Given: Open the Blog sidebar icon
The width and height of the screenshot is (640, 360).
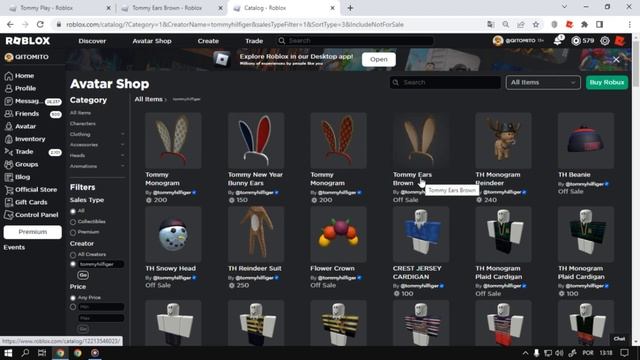Looking at the screenshot, I should coord(9,177).
